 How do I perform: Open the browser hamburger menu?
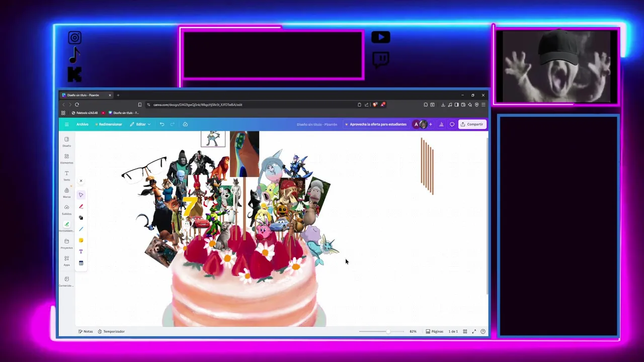[x=483, y=105]
